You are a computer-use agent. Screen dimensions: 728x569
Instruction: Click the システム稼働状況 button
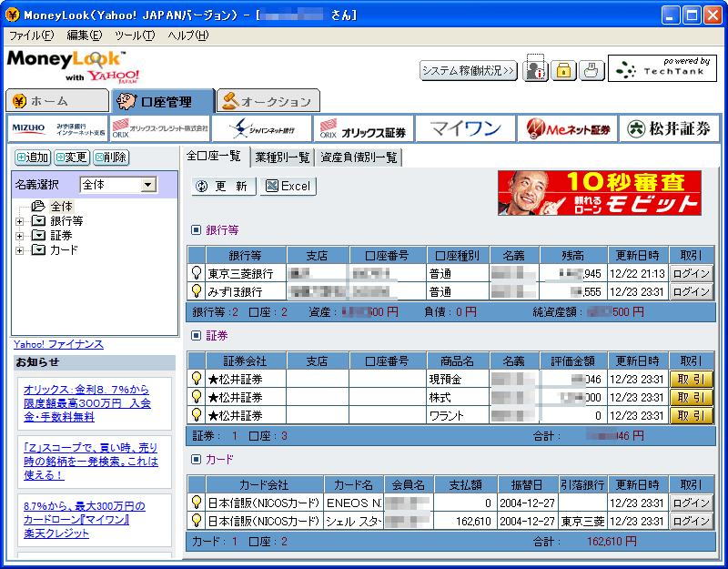pos(469,71)
